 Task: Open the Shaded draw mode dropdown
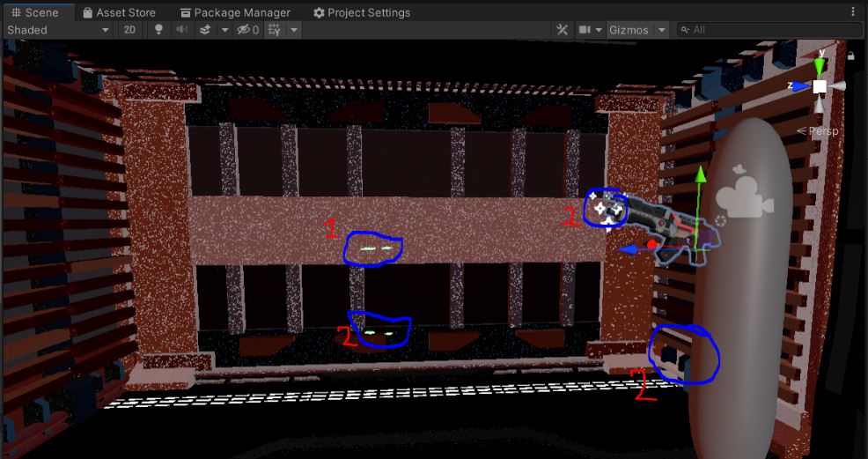click(58, 30)
